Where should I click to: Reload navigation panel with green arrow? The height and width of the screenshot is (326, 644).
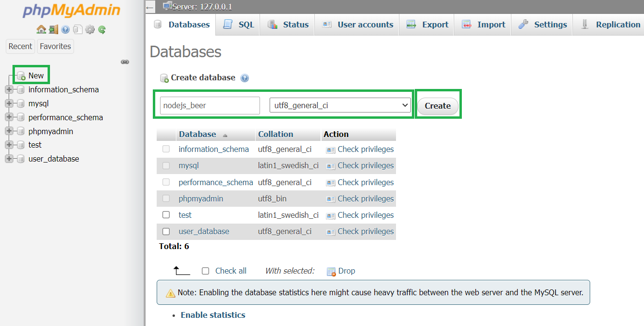[102, 29]
